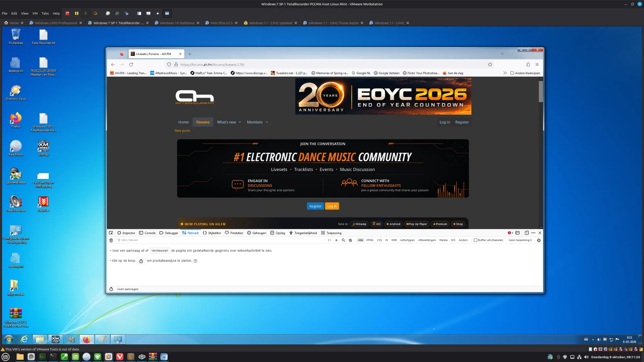Open Geen beperking throttling dropdown

coord(520,240)
